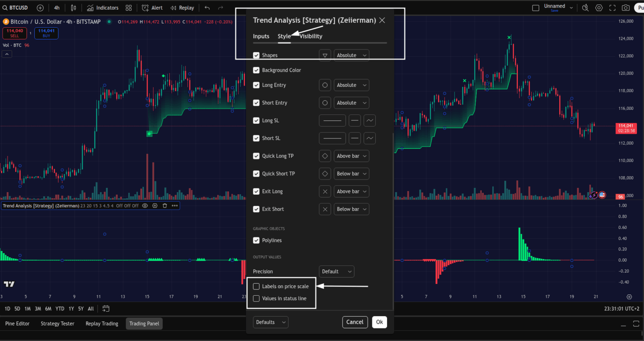The image size is (644, 341).
Task: Open Quick Long TP Above bar dropdown
Action: [351, 156]
